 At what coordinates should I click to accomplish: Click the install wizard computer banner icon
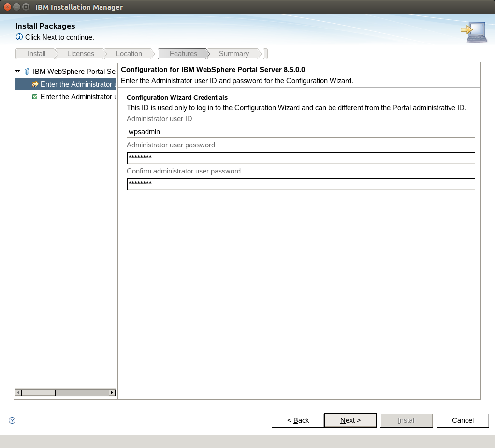coord(473,32)
